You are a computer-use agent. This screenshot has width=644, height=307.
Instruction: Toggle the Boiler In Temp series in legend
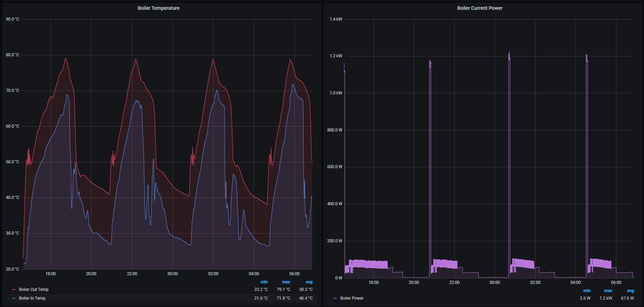click(x=32, y=298)
